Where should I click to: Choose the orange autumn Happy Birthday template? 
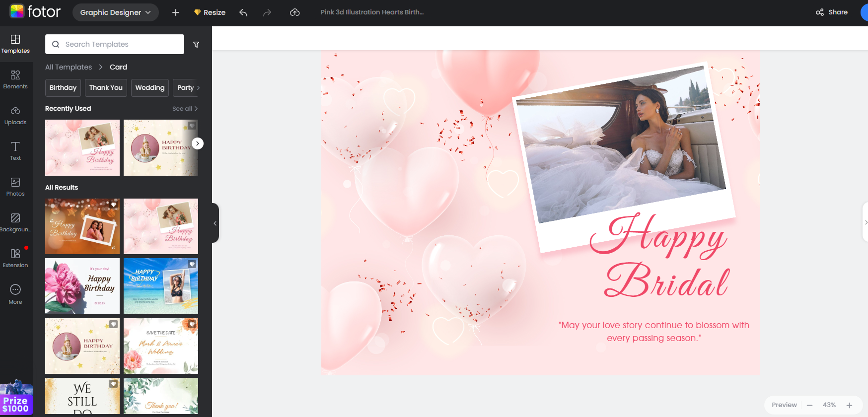coord(82,226)
